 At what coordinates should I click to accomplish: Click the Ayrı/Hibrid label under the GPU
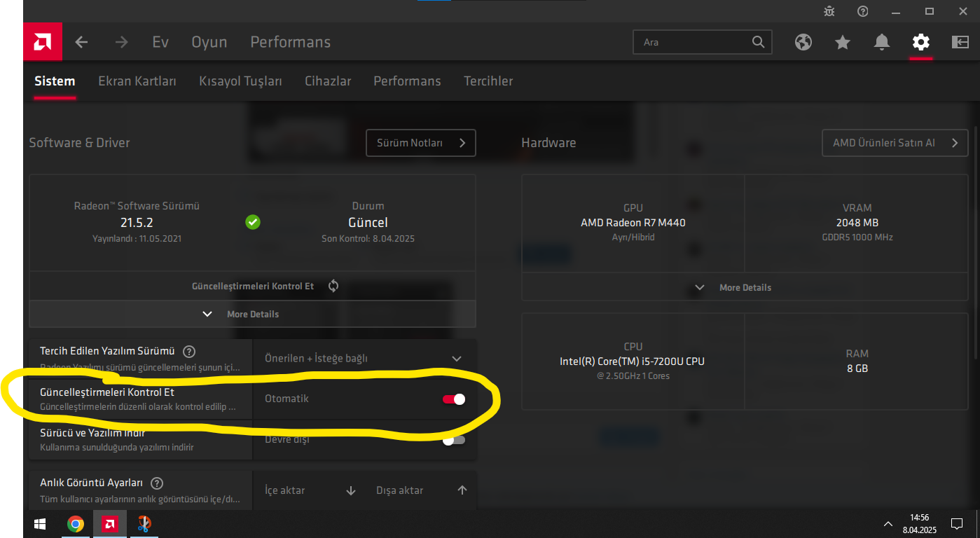(x=633, y=237)
